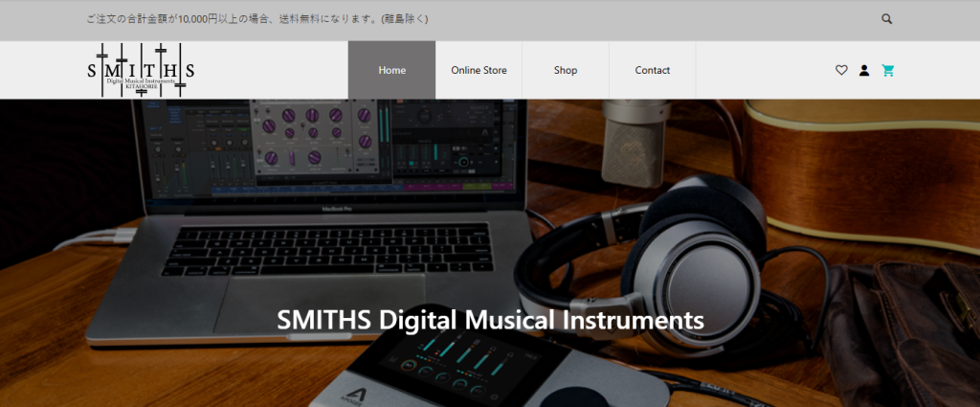Image resolution: width=980 pixels, height=407 pixels.
Task: Open the search magnifier icon
Action: click(x=887, y=19)
